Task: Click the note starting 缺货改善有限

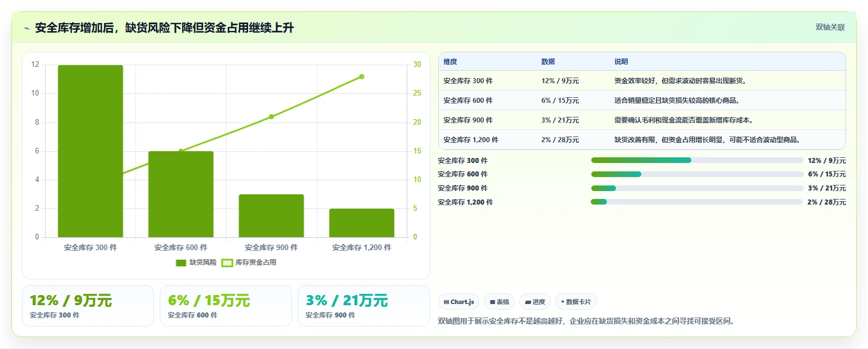Action: [x=707, y=140]
